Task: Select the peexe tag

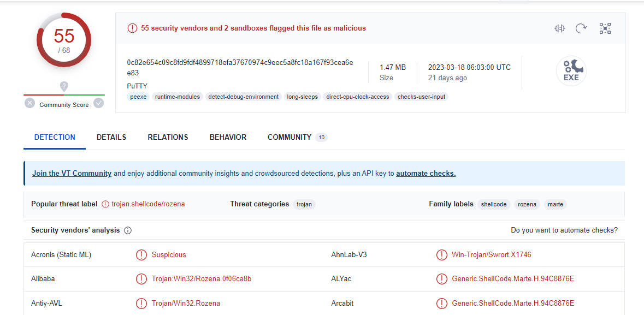Action: (x=138, y=97)
